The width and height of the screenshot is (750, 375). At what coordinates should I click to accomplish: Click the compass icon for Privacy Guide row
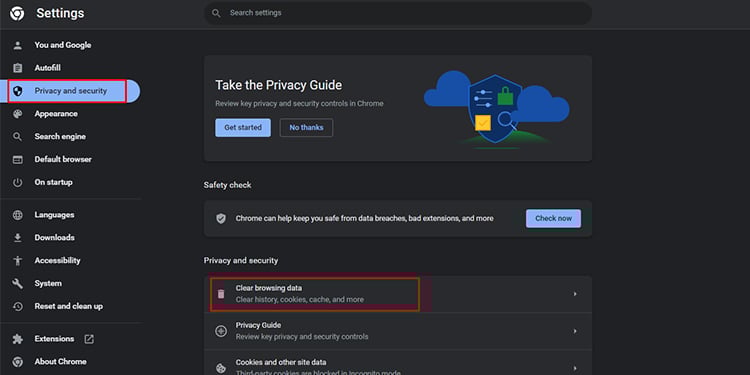221,331
